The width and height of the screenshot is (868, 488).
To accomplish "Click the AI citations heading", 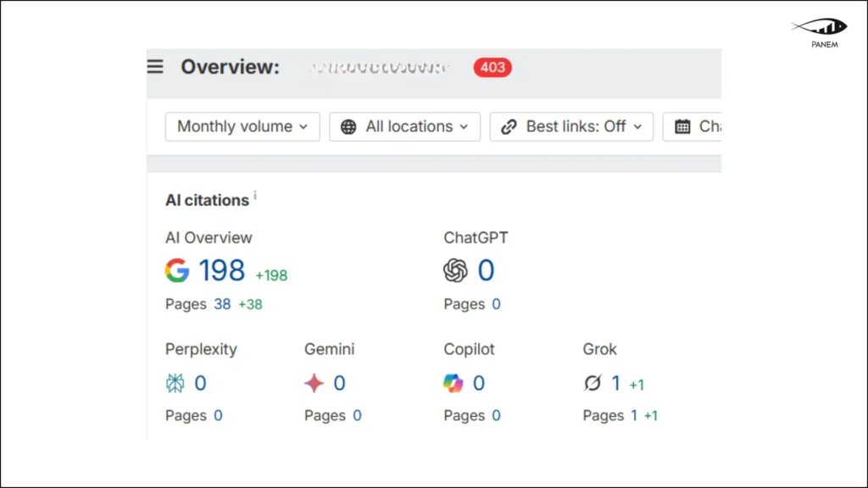I will (207, 200).
